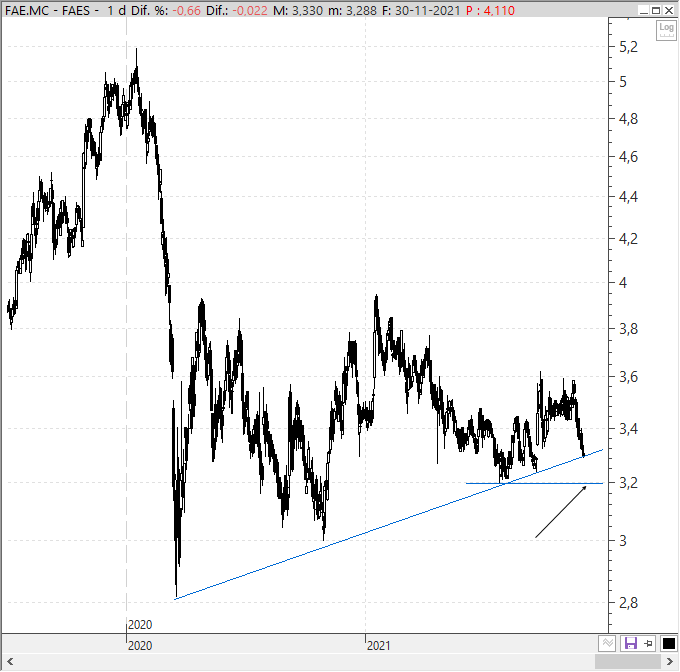Screen dimensions: 680x672
Task: Maximize the FAE.MC chart window
Action: [656, 10]
